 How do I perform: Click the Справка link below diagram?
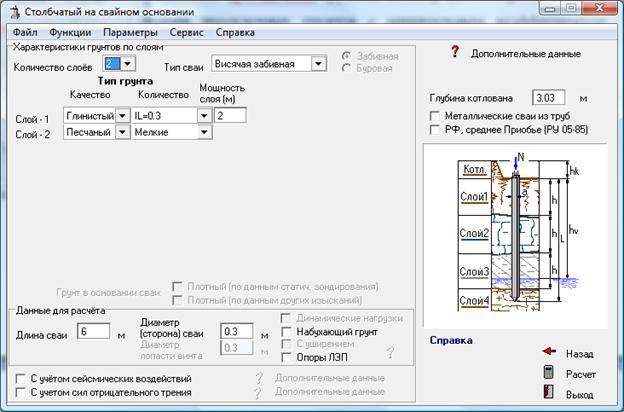pyautogui.click(x=451, y=340)
